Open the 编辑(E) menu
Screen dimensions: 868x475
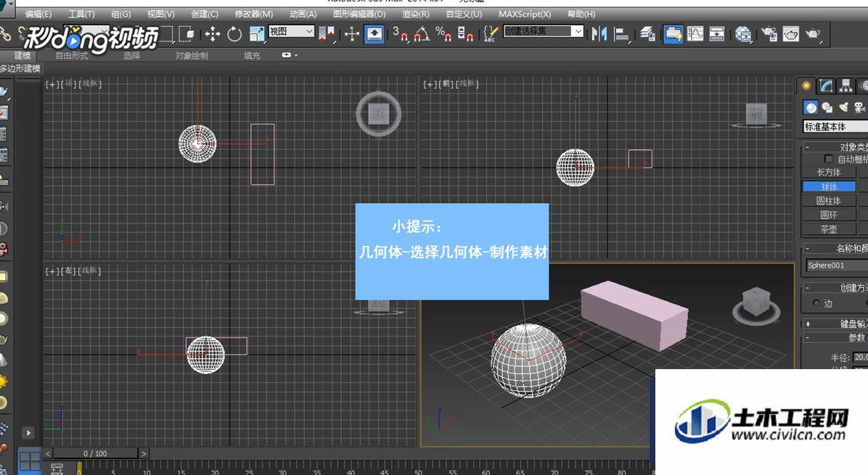tap(38, 14)
